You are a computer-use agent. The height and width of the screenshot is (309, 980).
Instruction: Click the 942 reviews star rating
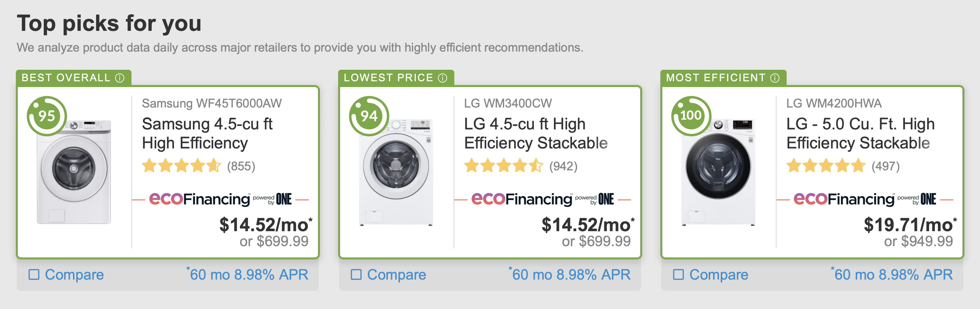(x=504, y=166)
